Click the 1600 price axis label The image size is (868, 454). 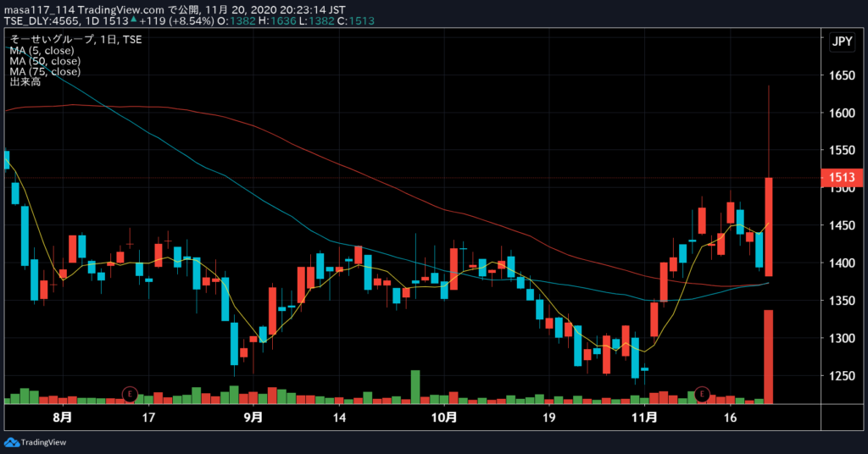[842, 113]
